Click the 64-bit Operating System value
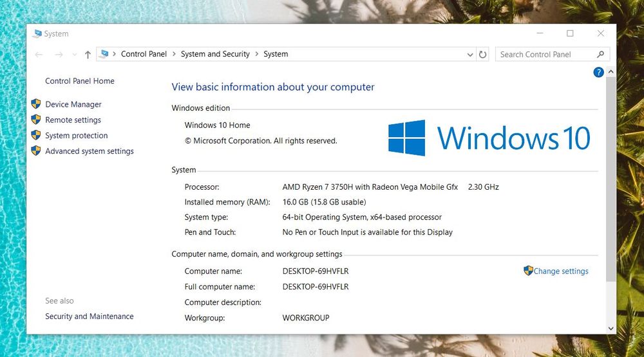644x357 pixels. coord(362,217)
